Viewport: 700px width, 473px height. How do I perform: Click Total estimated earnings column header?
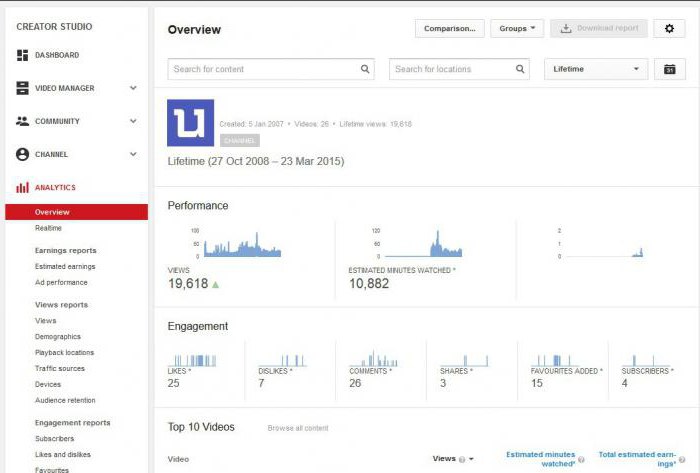[x=637, y=459]
